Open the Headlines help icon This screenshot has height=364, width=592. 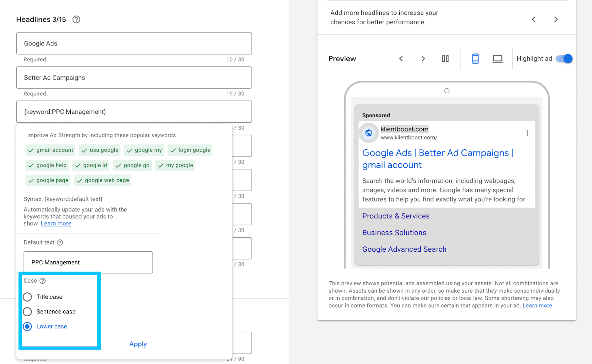(76, 20)
